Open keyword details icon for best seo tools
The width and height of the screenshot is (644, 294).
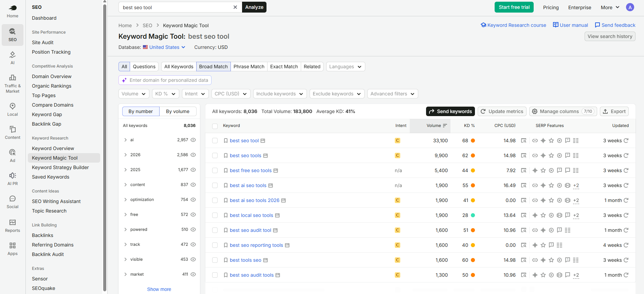(265, 155)
